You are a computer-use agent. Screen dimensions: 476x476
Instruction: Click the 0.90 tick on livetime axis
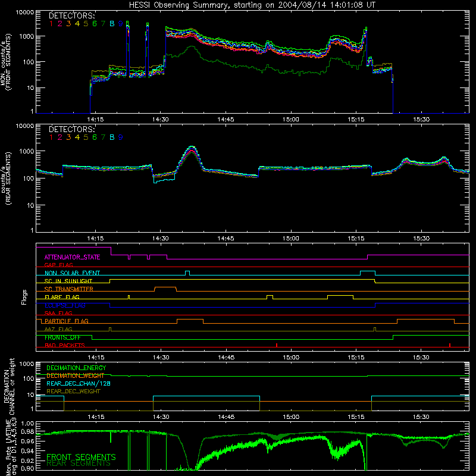coord(28,469)
